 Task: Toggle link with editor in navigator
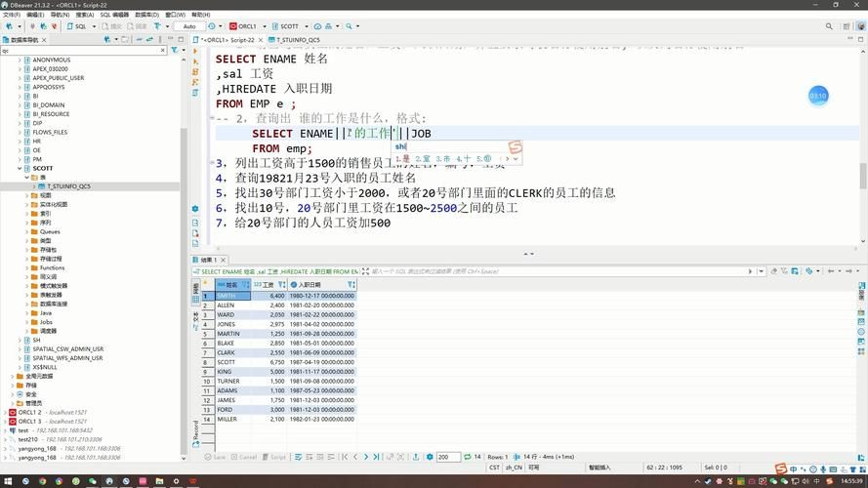149,39
